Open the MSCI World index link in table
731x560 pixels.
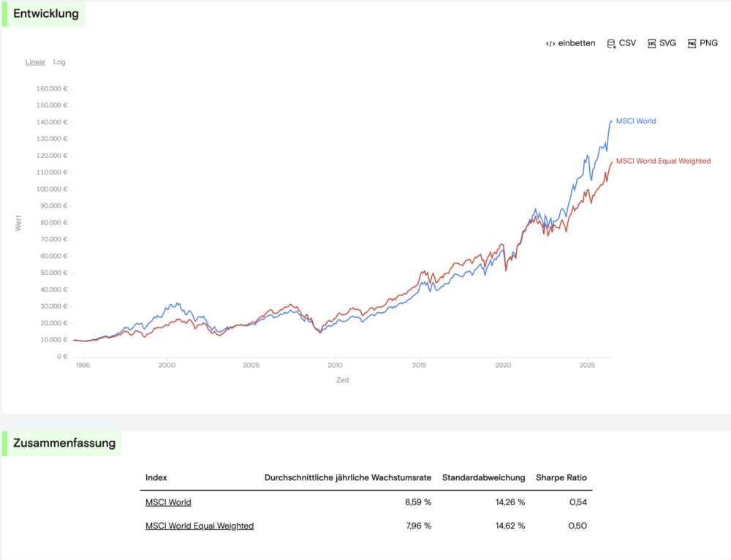[x=168, y=502]
